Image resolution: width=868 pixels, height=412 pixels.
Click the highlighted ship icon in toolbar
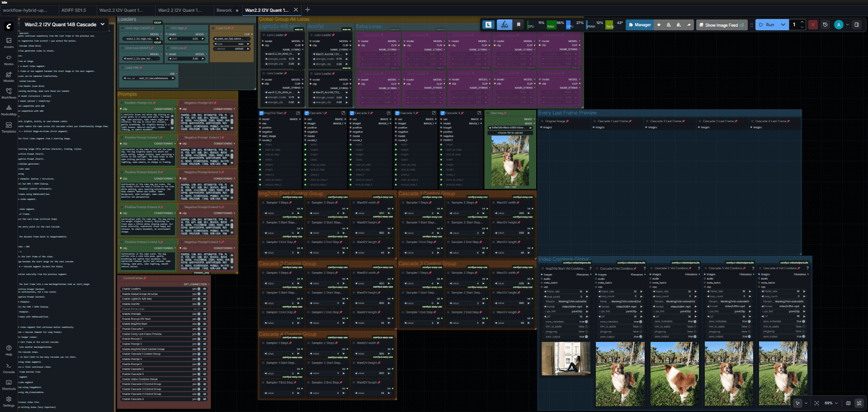505,25
